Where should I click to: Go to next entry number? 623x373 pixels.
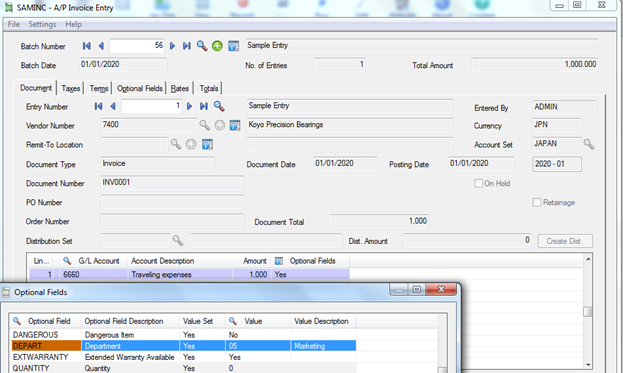pos(190,106)
